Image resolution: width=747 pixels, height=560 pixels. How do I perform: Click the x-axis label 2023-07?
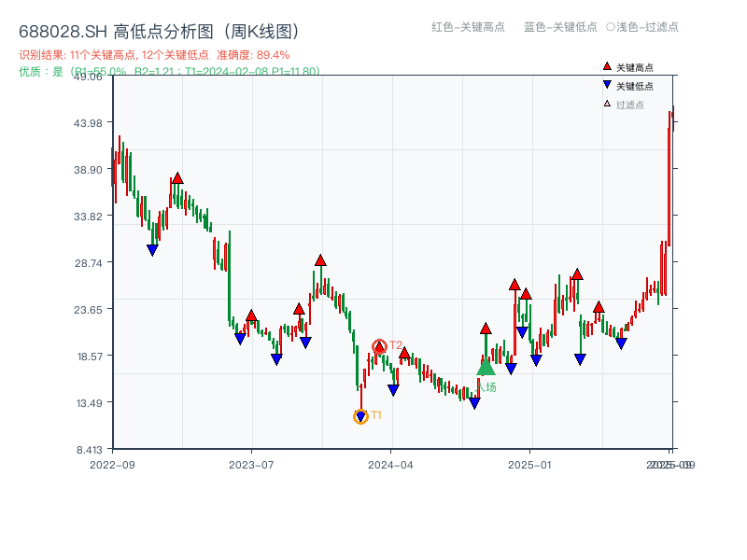point(251,465)
